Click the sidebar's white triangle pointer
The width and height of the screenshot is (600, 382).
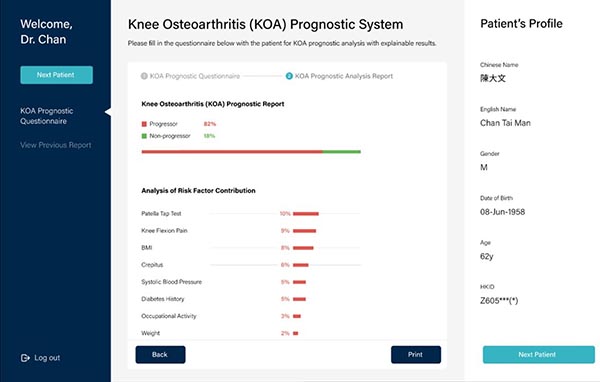[108, 112]
